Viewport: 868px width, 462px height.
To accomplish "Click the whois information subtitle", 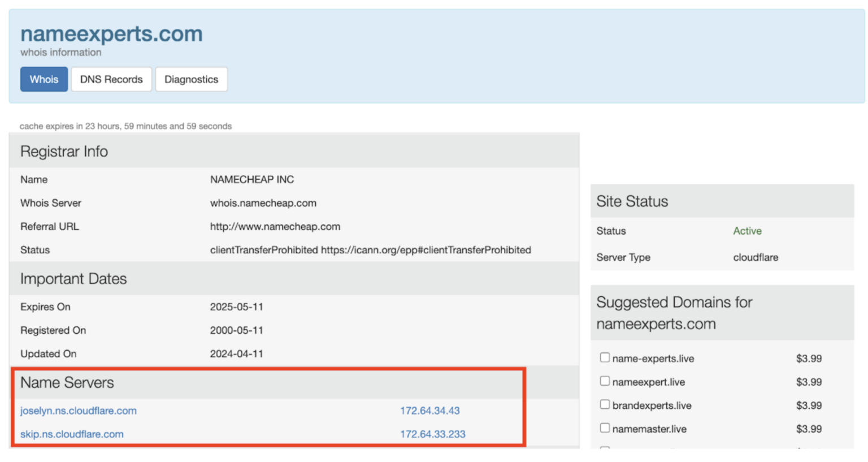I will tap(61, 53).
